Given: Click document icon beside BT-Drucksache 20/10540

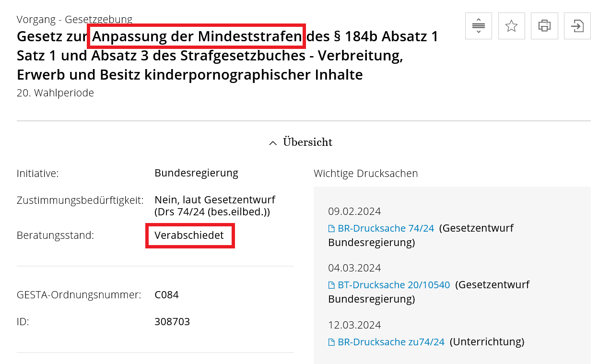Looking at the screenshot, I should [331, 285].
